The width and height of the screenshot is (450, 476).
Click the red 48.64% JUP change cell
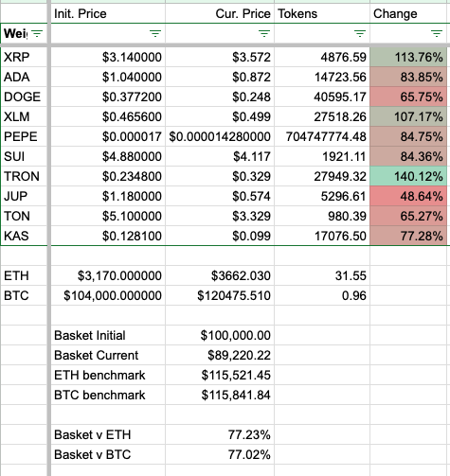point(408,196)
